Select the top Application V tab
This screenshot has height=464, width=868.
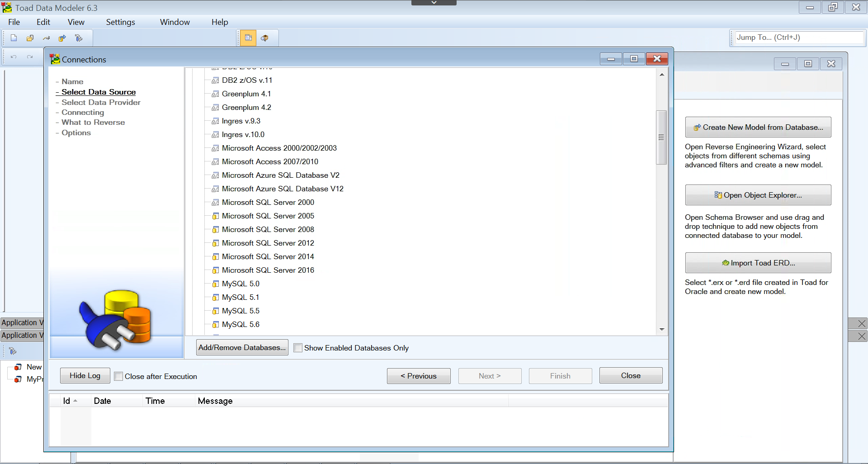pos(22,323)
